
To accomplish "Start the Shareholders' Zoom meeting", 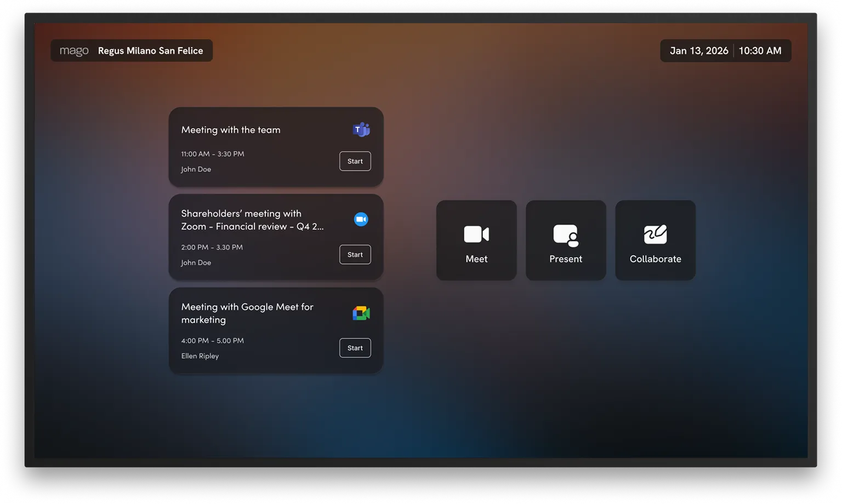I will pyautogui.click(x=355, y=255).
